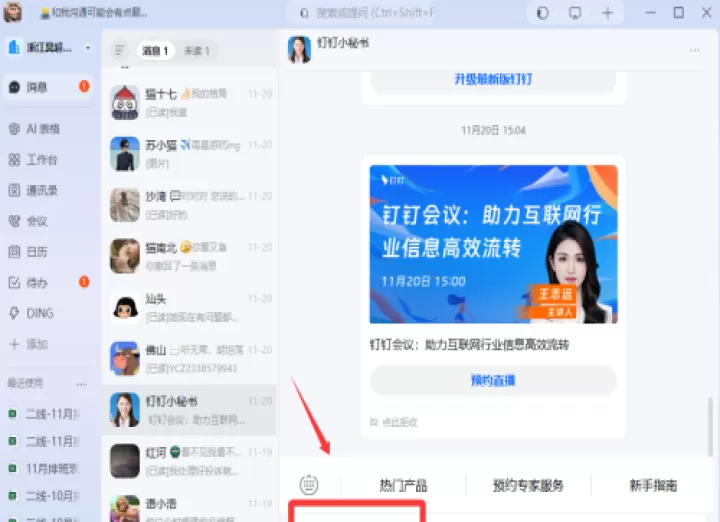Click the 升级最新版钉钉 button

(493, 79)
